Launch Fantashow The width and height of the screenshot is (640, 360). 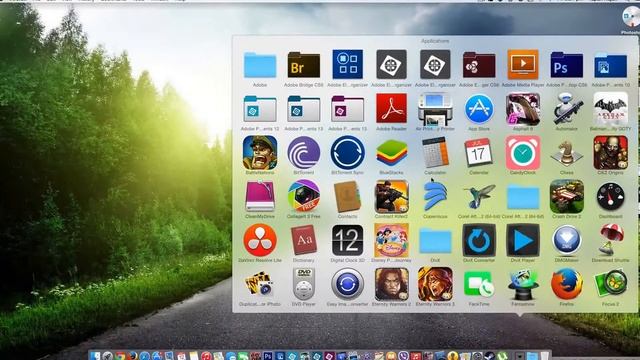coord(523,284)
